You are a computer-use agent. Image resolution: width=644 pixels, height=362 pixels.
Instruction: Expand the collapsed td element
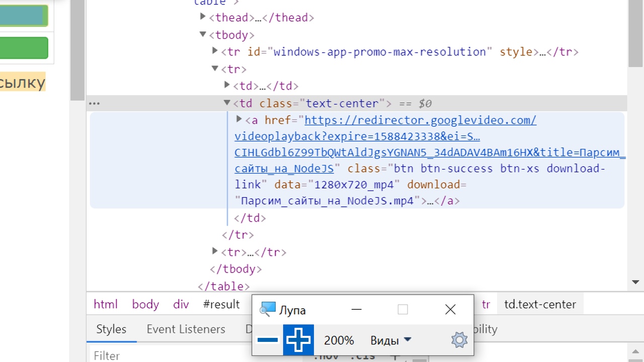227,85
